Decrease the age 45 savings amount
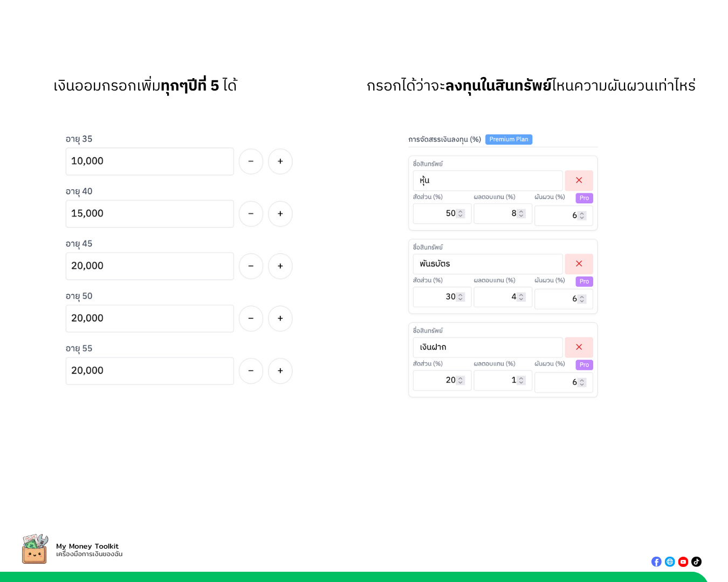This screenshot has height=582, width=728. (x=251, y=266)
